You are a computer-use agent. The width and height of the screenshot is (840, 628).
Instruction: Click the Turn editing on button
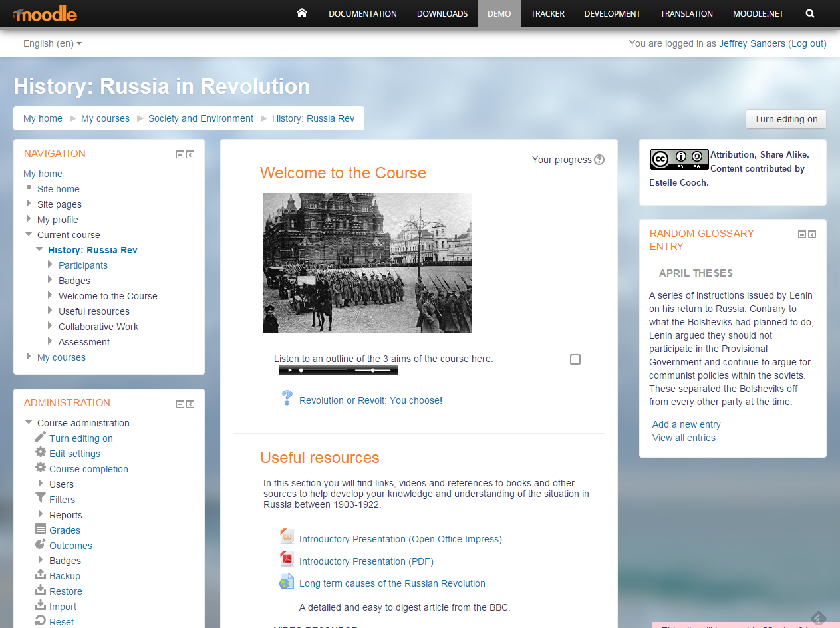click(786, 119)
